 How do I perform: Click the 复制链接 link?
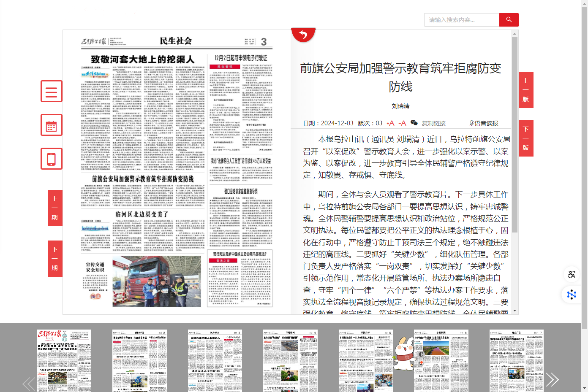[x=434, y=123]
